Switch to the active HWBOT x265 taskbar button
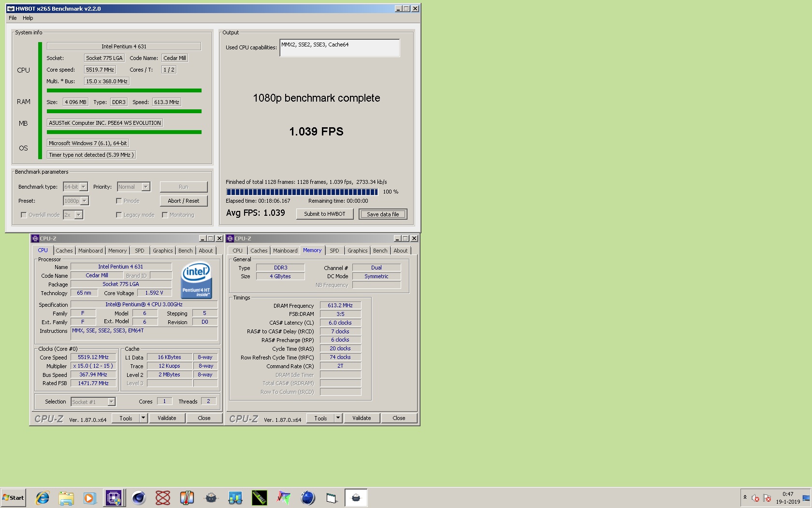 click(x=356, y=498)
